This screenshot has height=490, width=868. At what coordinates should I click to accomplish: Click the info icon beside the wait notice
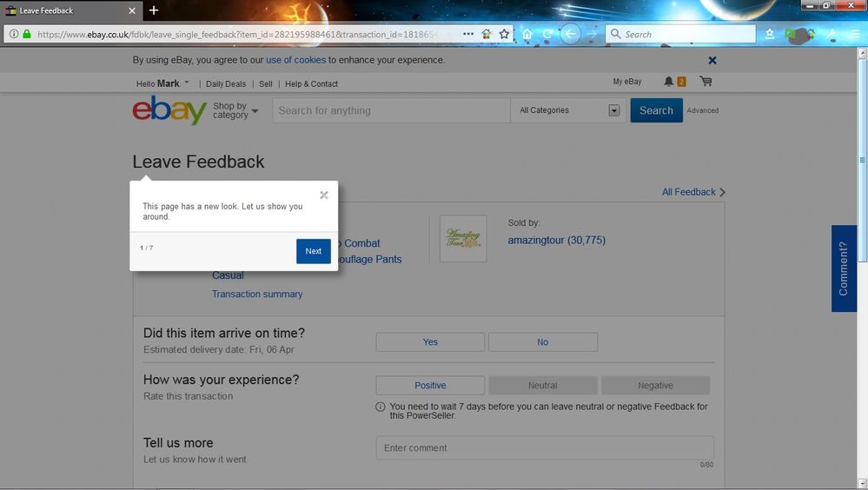coord(381,407)
